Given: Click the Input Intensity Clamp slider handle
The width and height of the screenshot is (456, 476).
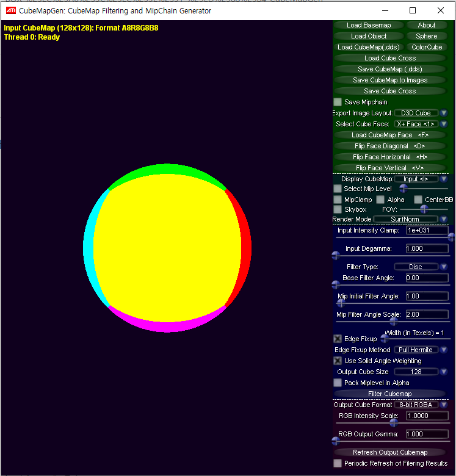Looking at the screenshot, I should click(x=451, y=237).
